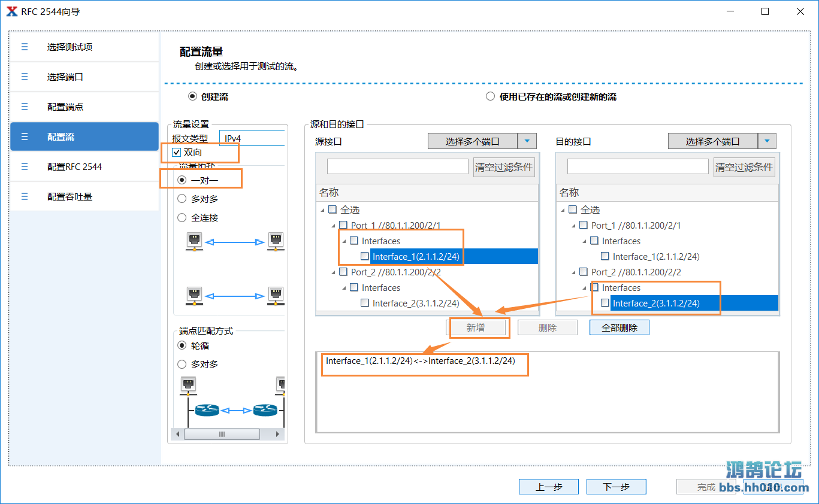This screenshot has height=504, width=819.
Task: Click the 名称 column header in source list
Action: pyautogui.click(x=427, y=192)
